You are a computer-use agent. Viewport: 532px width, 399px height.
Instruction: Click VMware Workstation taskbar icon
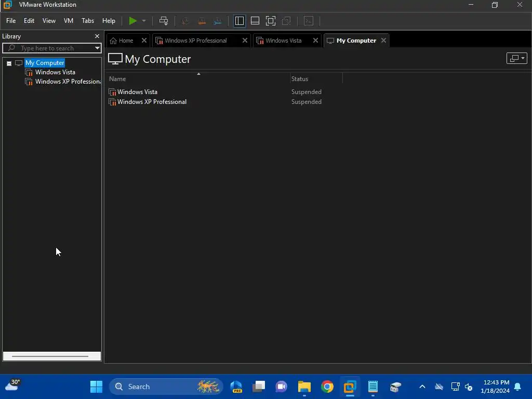(350, 387)
